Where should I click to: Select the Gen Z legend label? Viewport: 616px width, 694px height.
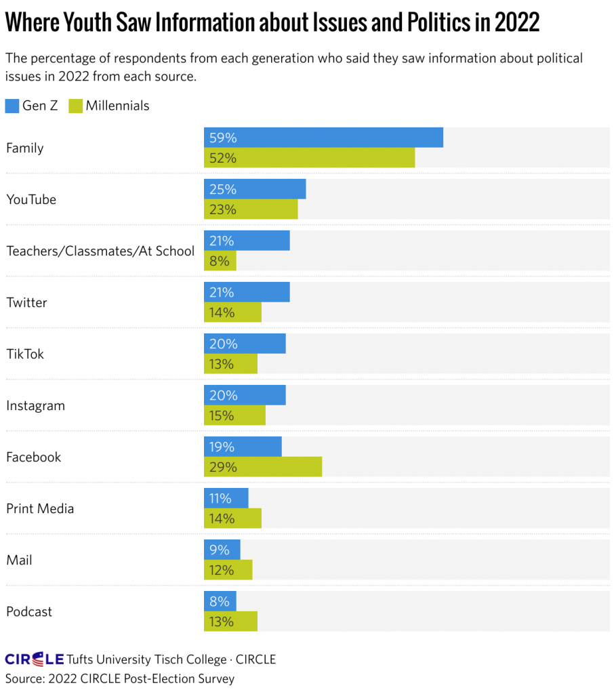pyautogui.click(x=40, y=106)
